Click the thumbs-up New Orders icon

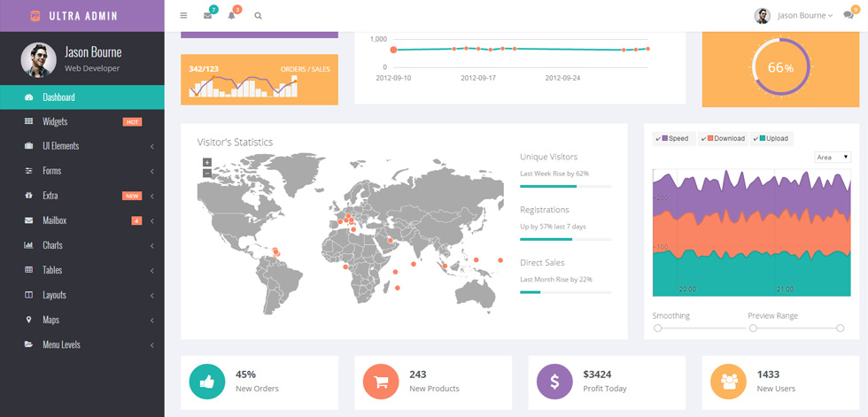(x=207, y=382)
